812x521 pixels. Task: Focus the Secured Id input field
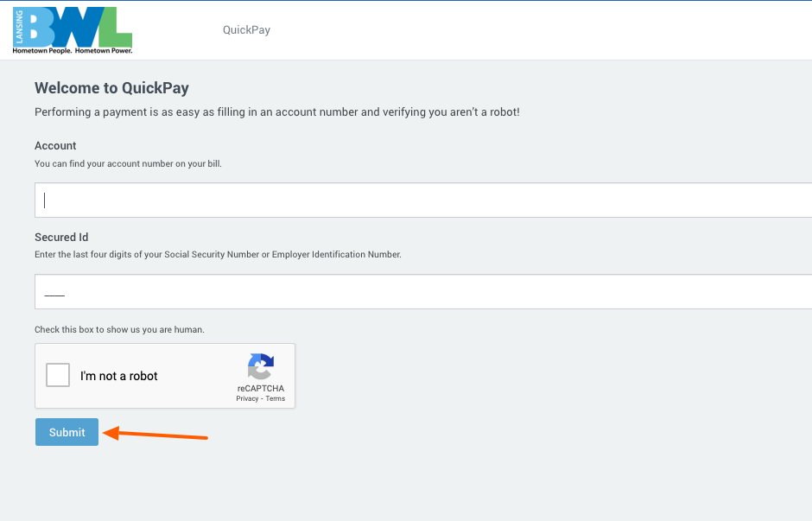coord(423,291)
